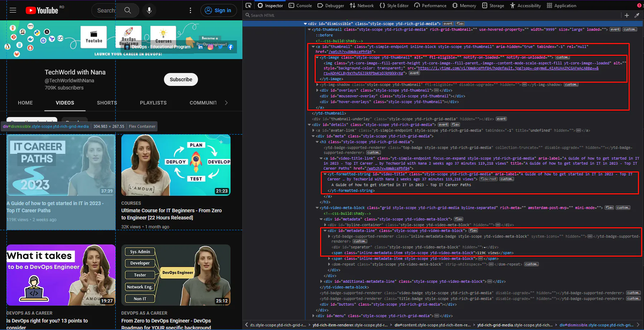Open the SHORTS tab on the channel page

(x=106, y=103)
